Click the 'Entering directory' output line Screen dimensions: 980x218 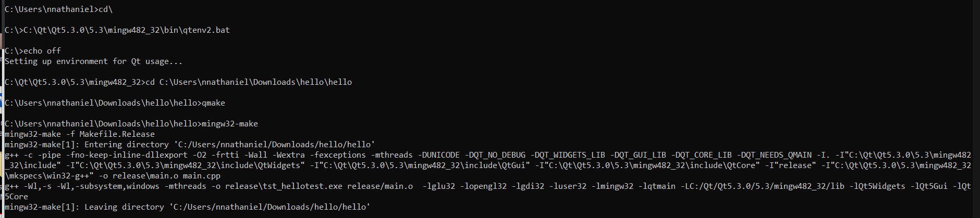coord(190,145)
